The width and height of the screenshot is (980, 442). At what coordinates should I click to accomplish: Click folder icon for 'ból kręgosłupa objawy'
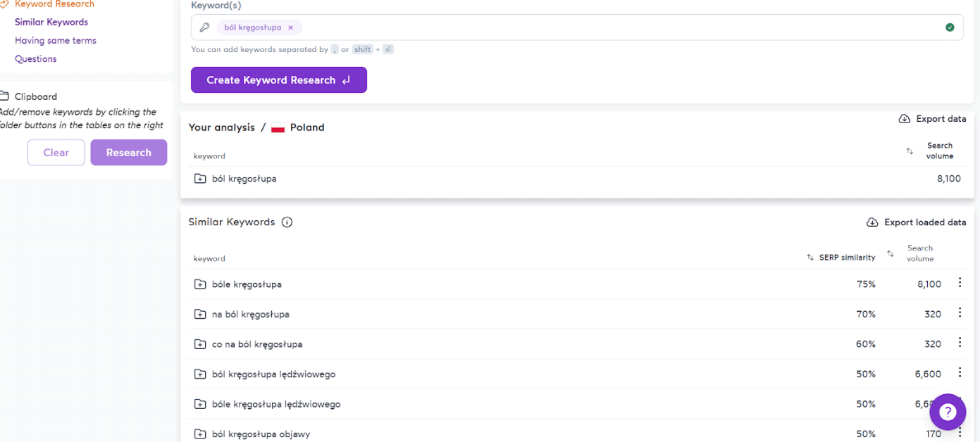tap(200, 434)
